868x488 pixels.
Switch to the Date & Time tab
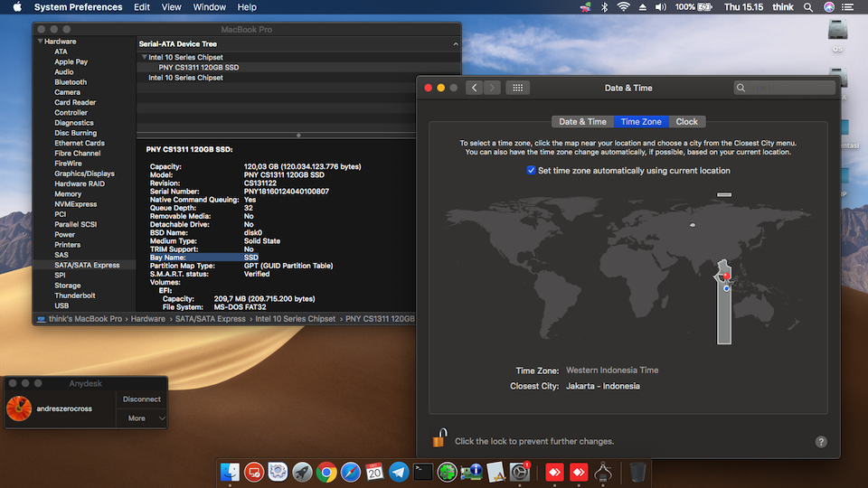pos(582,121)
